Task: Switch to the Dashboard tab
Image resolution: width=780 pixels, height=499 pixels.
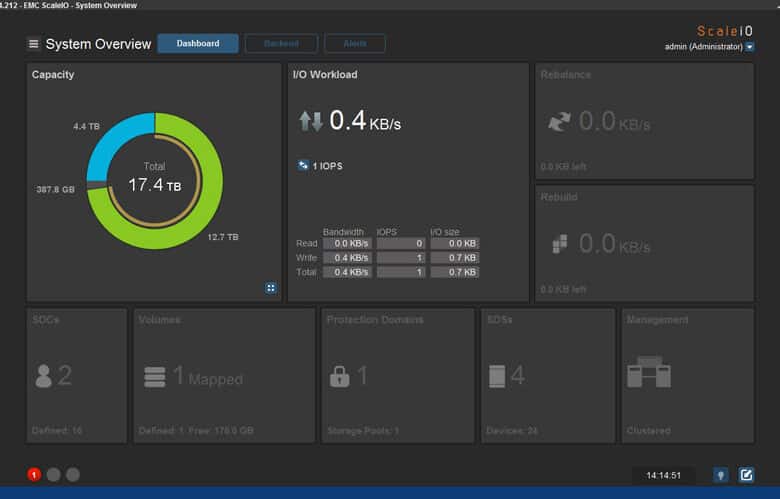Action: click(198, 43)
